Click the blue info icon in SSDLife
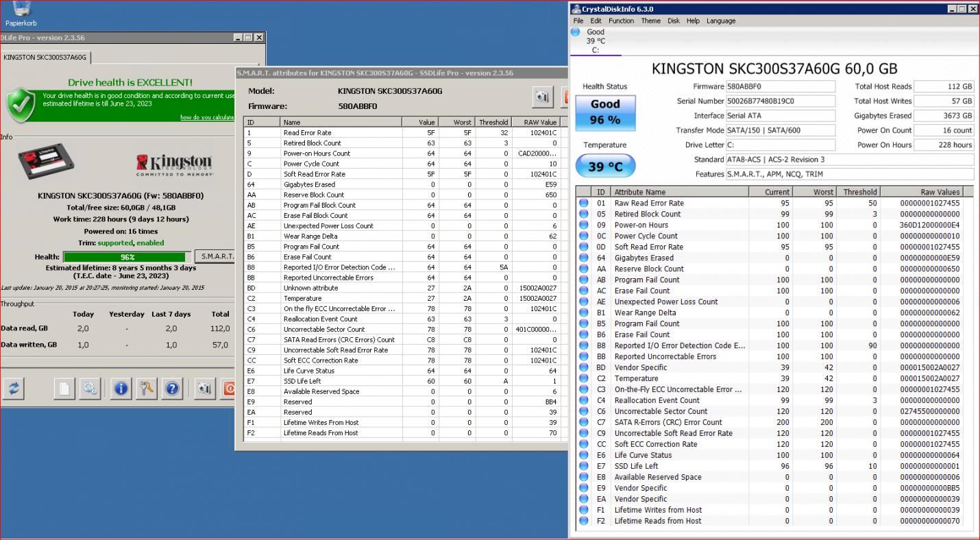This screenshot has height=540, width=980. (x=121, y=389)
